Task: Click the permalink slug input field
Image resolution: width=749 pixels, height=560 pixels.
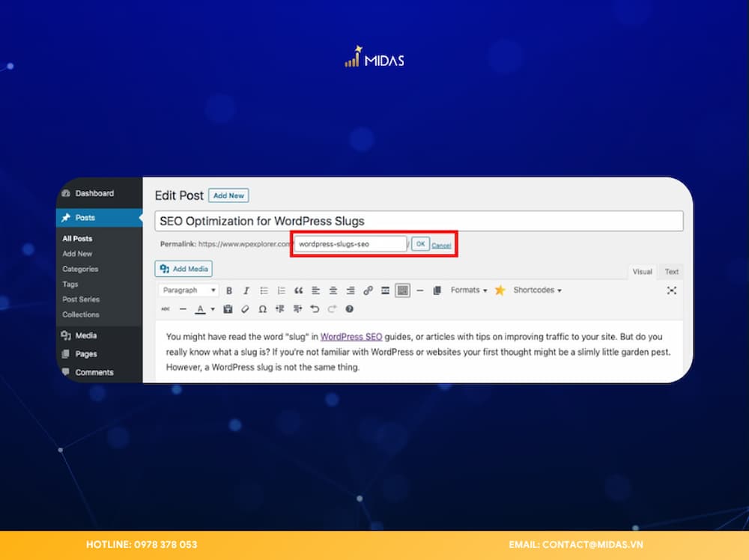Action: [x=350, y=244]
